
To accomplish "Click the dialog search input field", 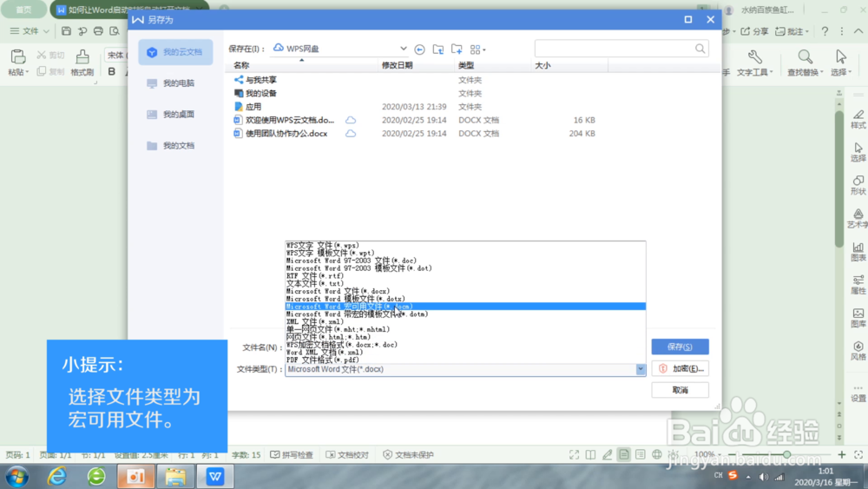I will [x=615, y=49].
